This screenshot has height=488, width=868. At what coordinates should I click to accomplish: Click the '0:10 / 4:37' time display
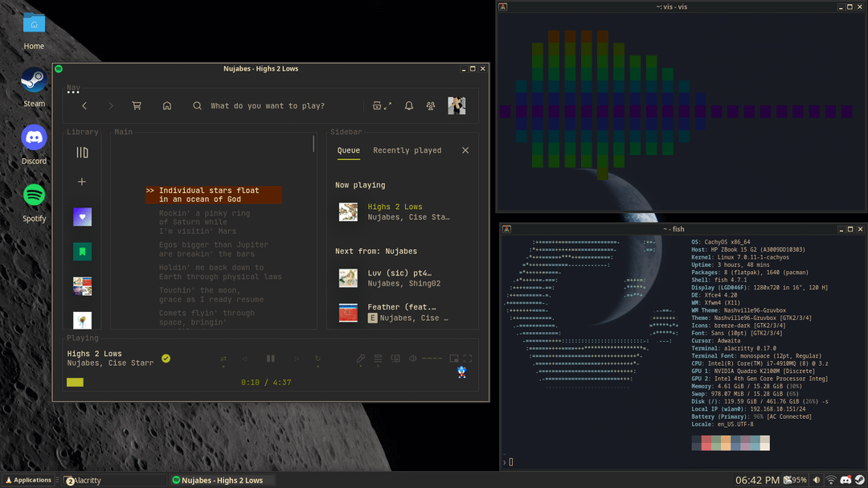pyautogui.click(x=266, y=383)
